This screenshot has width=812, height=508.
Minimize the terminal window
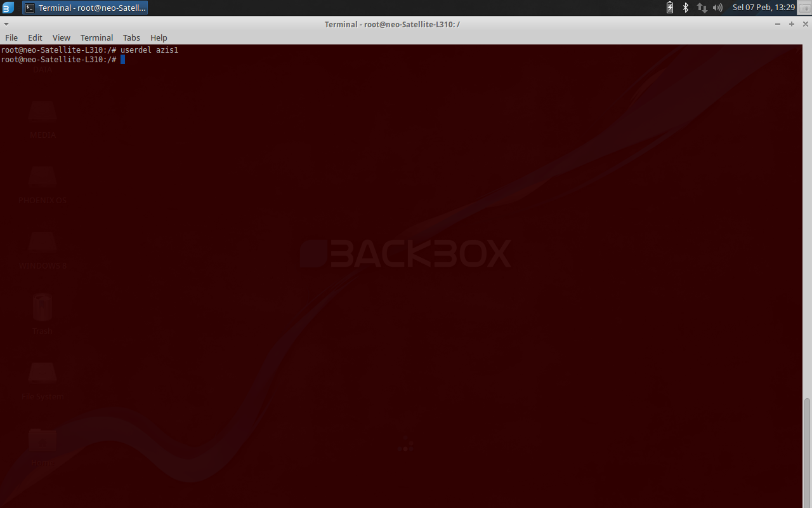coord(778,24)
